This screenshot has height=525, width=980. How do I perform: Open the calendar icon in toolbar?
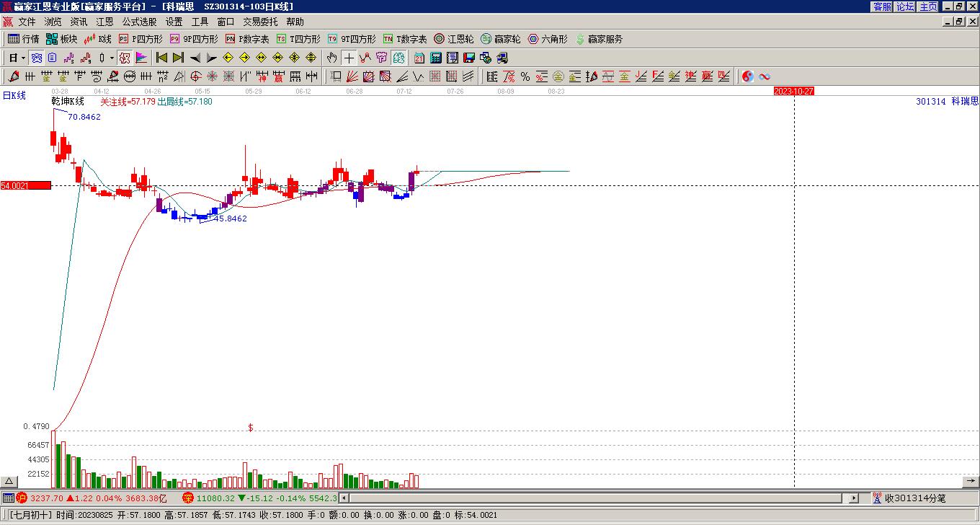(419, 58)
